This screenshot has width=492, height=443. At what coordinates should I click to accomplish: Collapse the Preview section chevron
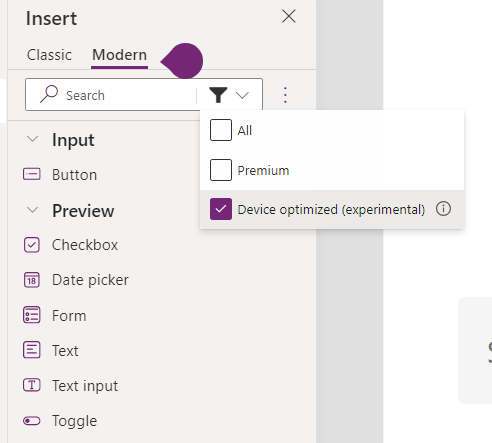click(32, 210)
